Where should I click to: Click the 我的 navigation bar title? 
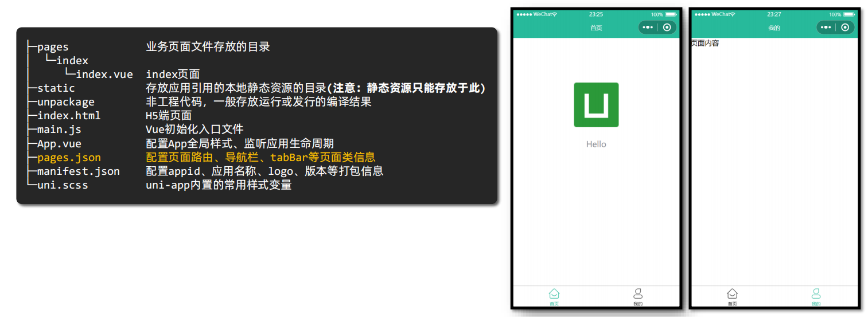coord(774,28)
